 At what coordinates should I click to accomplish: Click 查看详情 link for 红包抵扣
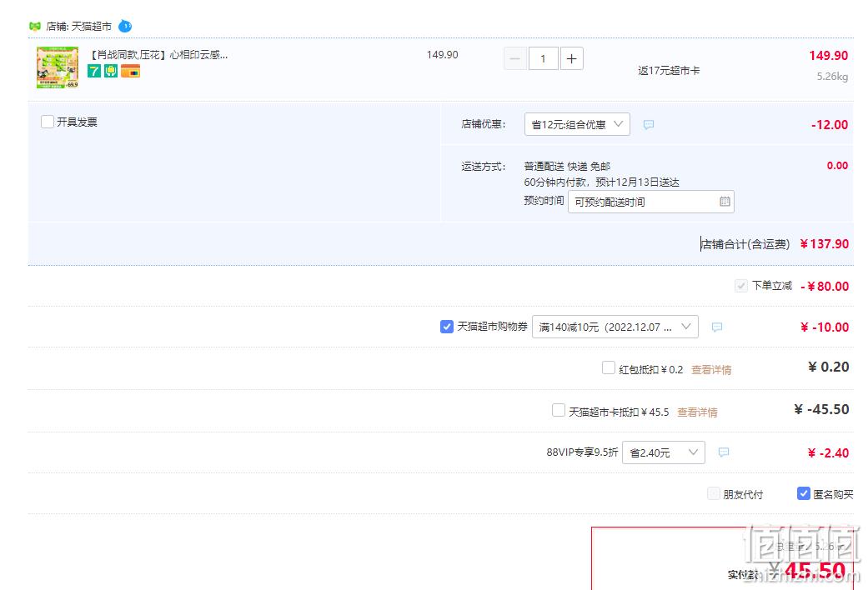tap(711, 370)
